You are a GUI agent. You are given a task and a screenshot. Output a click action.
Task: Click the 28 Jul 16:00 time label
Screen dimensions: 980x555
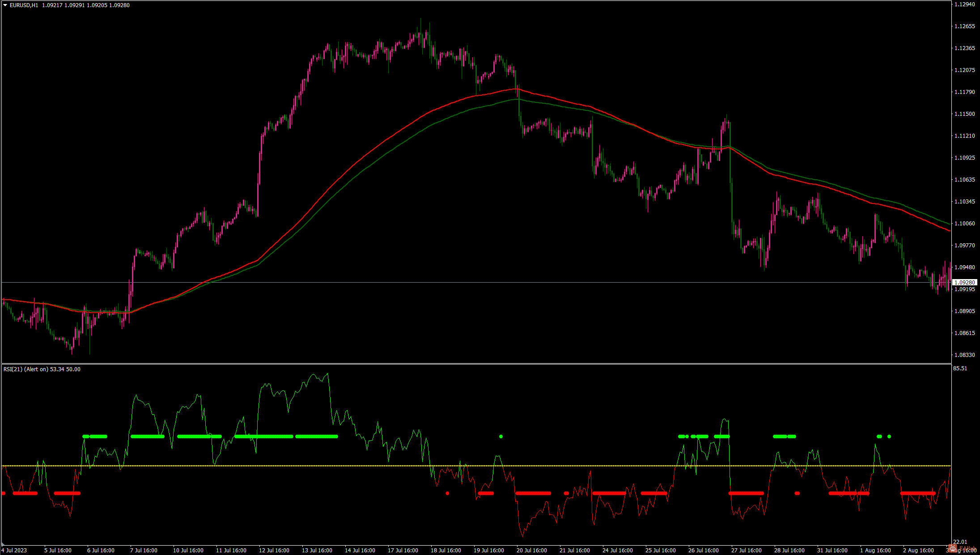(x=789, y=551)
